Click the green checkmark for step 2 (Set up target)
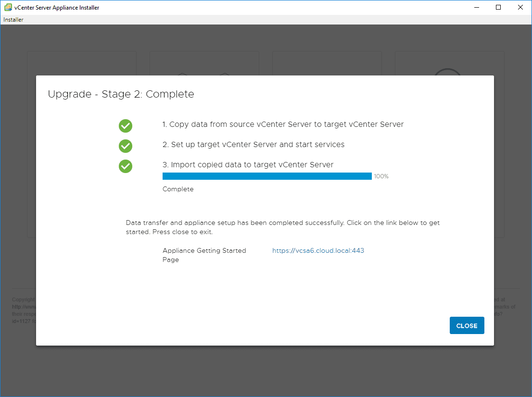The height and width of the screenshot is (397, 532). pyautogui.click(x=126, y=146)
